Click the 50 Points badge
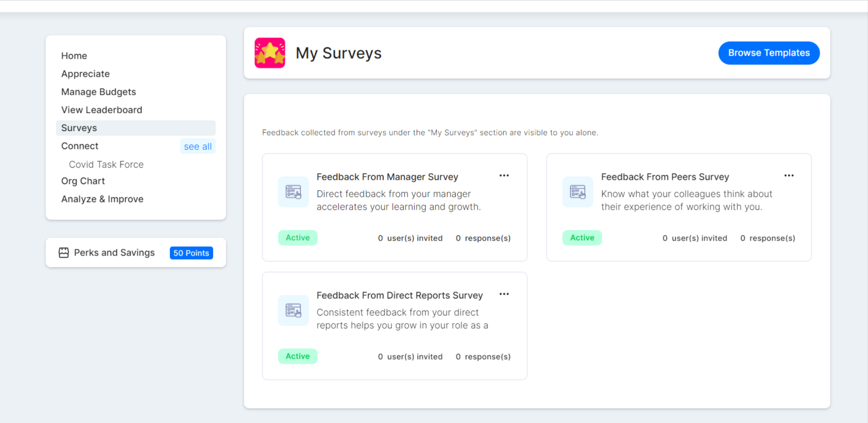 click(191, 253)
